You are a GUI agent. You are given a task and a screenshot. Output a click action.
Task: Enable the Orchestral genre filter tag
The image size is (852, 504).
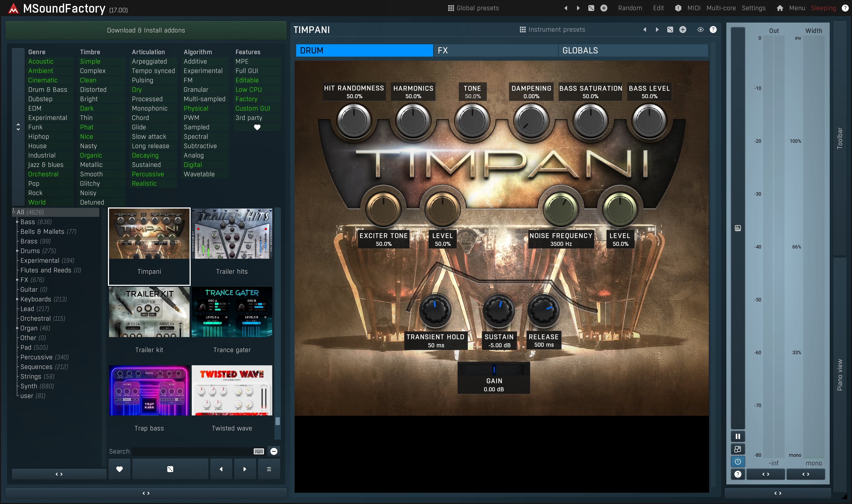pos(43,174)
